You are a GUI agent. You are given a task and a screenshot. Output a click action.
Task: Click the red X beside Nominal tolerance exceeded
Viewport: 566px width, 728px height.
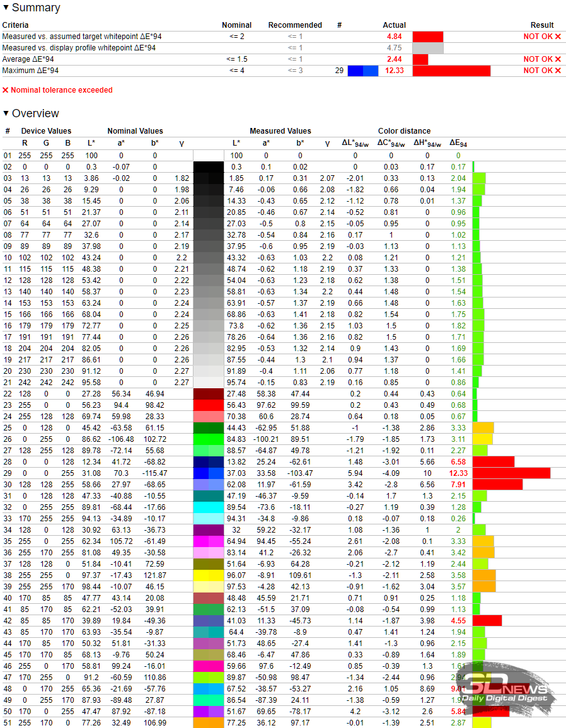[x=6, y=90]
